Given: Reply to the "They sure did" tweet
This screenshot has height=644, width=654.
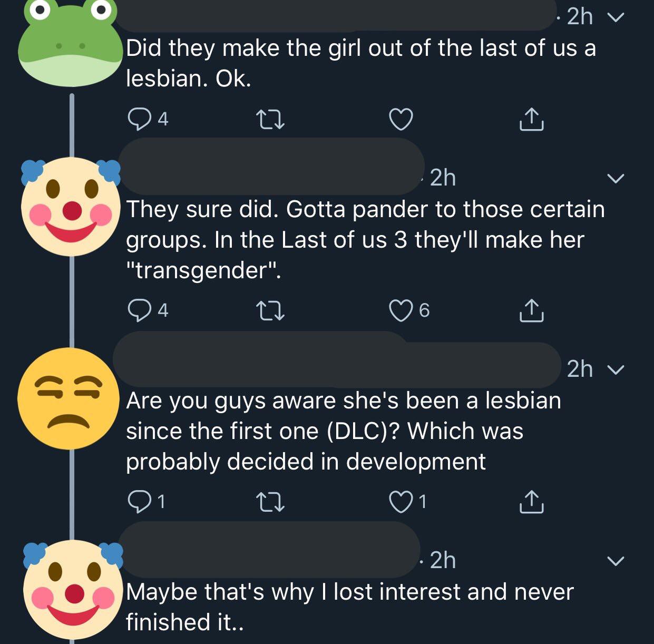Looking at the screenshot, I should pyautogui.click(x=139, y=310).
